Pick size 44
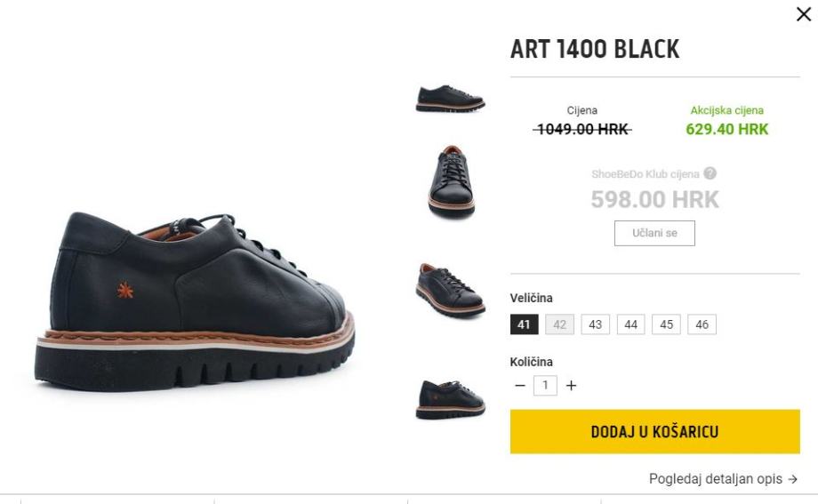 tap(631, 324)
